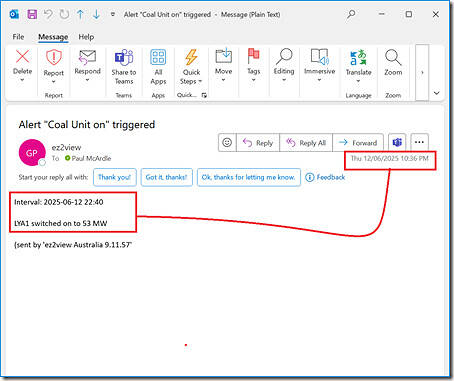The height and width of the screenshot is (381, 454).
Task: Click the subject line Alert "Coal Unit on" triggered
Action: coord(87,125)
